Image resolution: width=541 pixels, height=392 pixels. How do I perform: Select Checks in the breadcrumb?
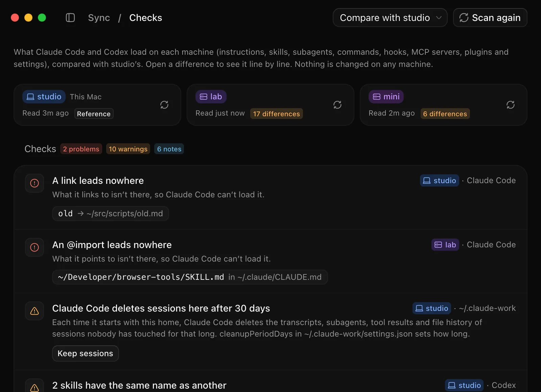146,18
